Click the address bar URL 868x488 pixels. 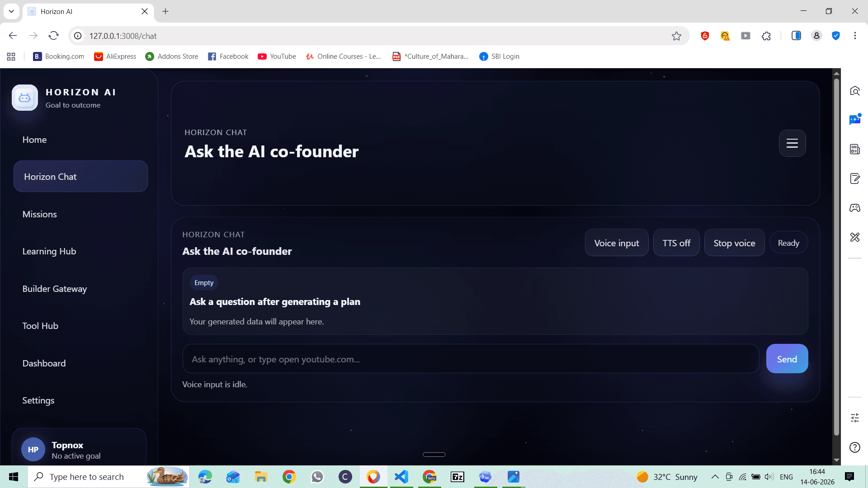coord(123,36)
